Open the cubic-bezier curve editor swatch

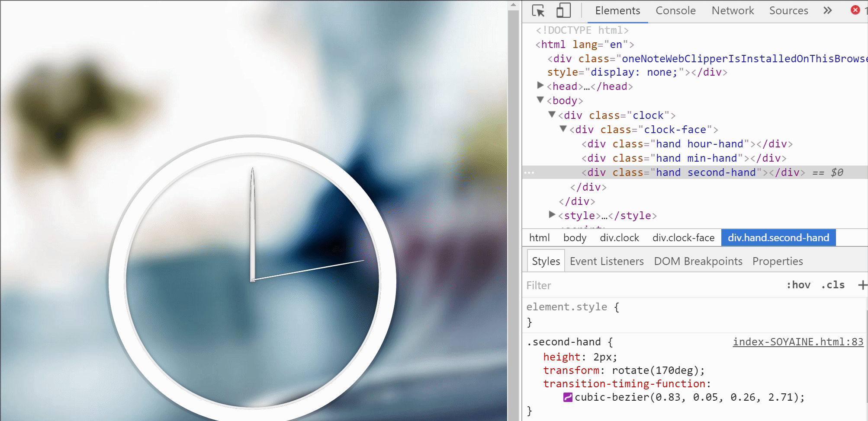point(568,397)
